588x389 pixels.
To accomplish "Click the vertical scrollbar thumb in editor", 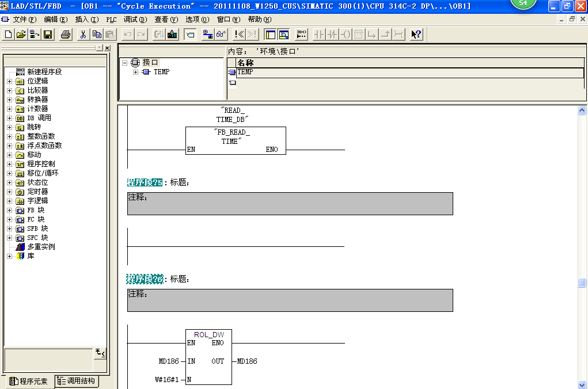I will tap(582, 283).
